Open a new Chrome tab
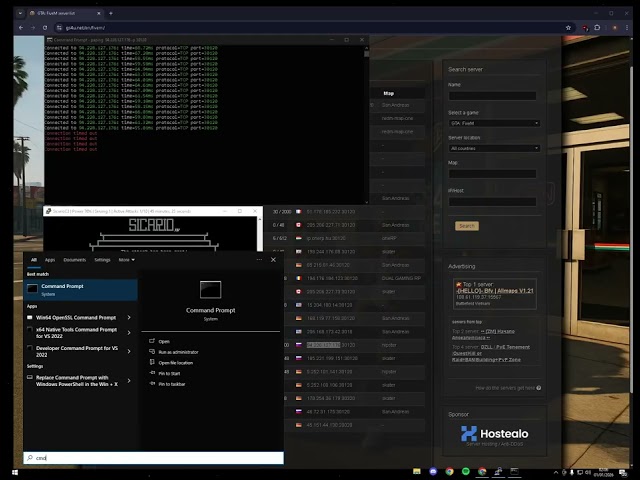The height and width of the screenshot is (480, 640). 111,13
